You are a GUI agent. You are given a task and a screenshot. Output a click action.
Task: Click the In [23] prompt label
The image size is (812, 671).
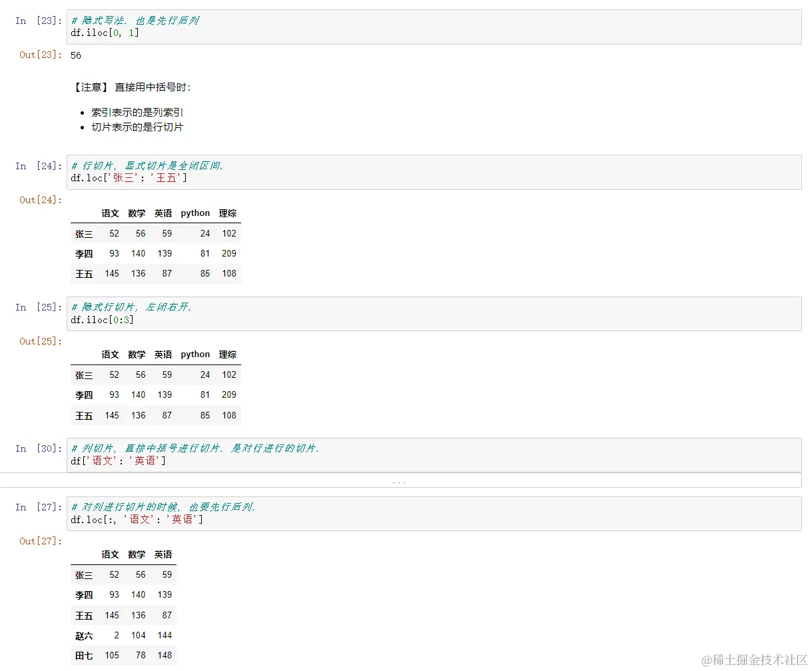pos(39,21)
